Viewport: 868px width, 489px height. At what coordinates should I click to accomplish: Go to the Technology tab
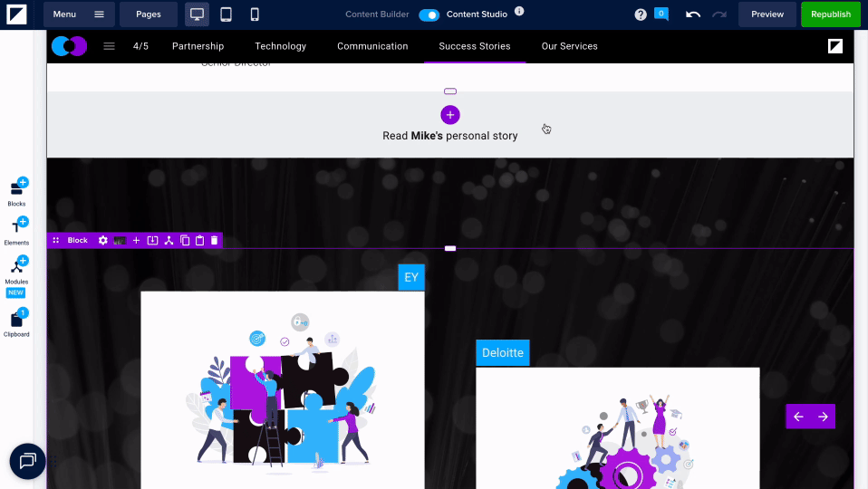coord(280,46)
